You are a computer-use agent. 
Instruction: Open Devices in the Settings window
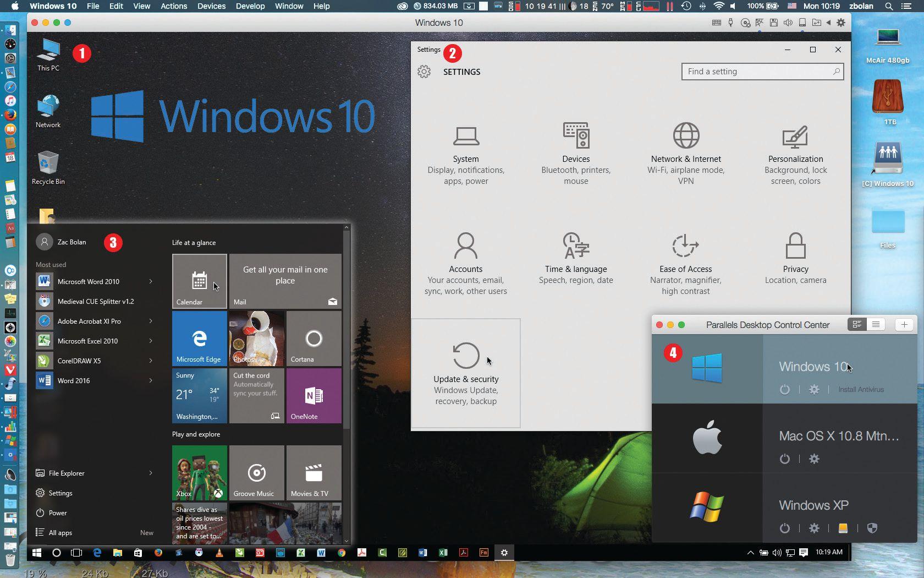[x=576, y=154]
